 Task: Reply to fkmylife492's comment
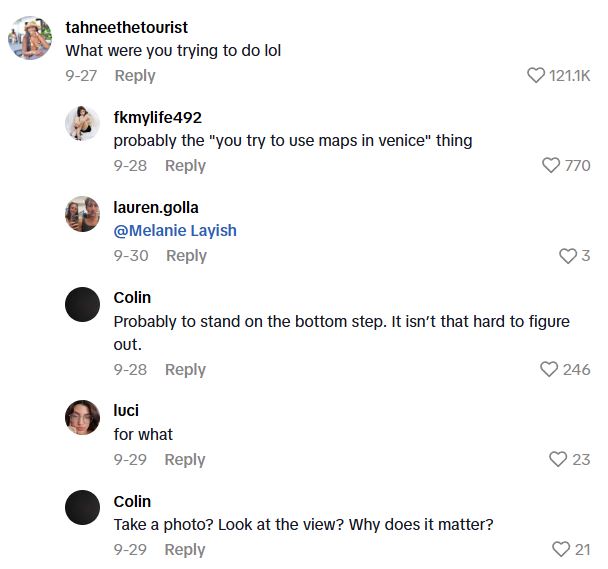pyautogui.click(x=185, y=165)
